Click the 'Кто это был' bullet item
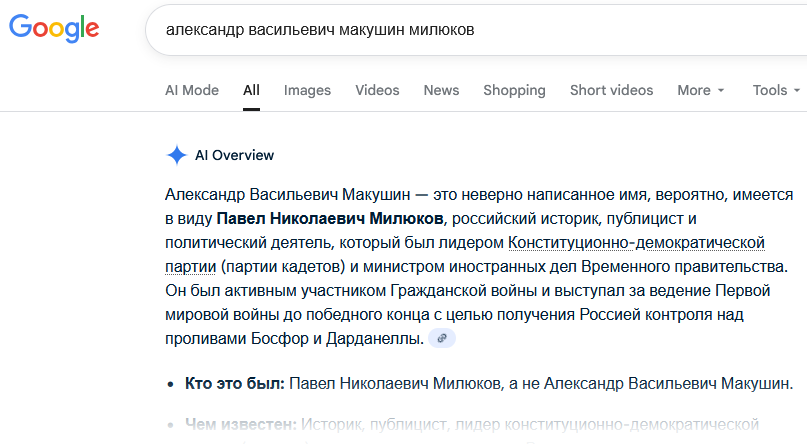This screenshot has width=807, height=444. 488,384
